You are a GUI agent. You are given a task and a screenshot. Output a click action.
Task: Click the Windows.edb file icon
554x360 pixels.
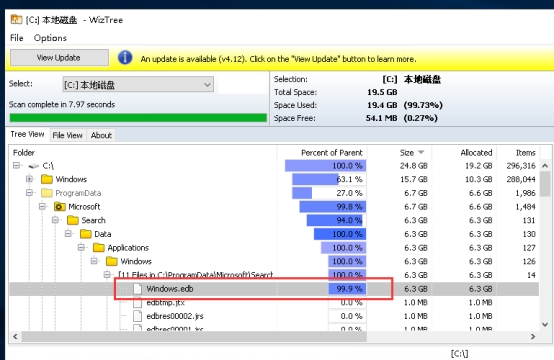137,289
